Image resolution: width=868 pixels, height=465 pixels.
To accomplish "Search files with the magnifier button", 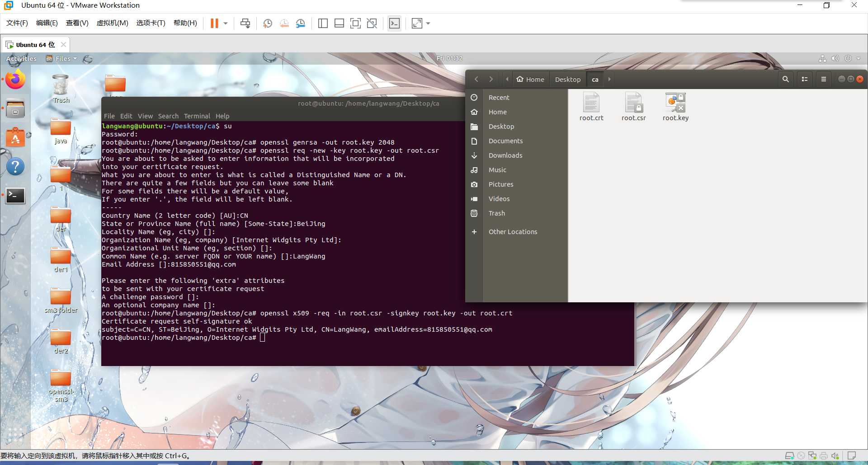I will pos(786,79).
